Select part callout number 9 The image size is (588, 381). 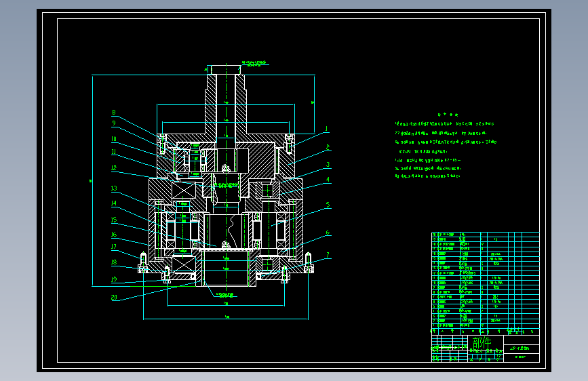pos(114,123)
